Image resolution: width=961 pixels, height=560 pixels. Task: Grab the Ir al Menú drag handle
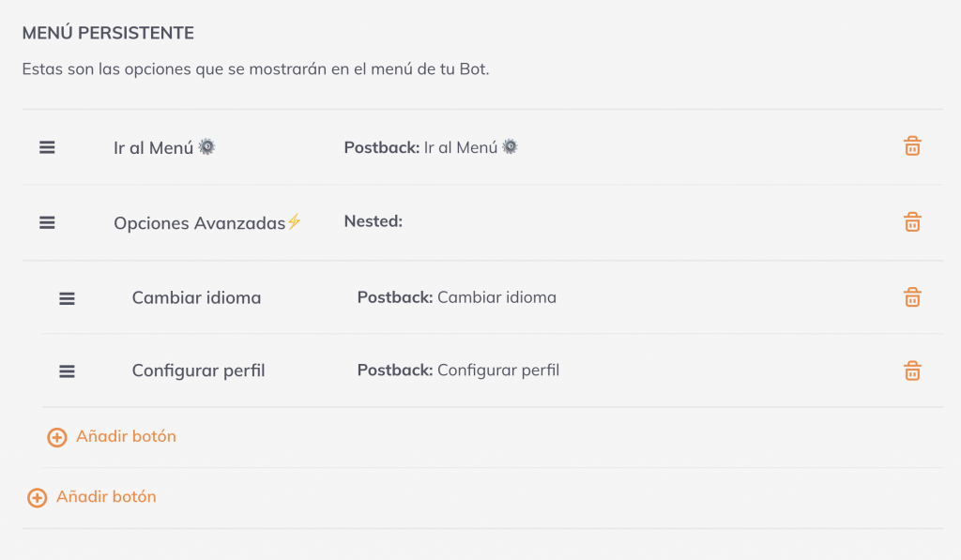(47, 147)
